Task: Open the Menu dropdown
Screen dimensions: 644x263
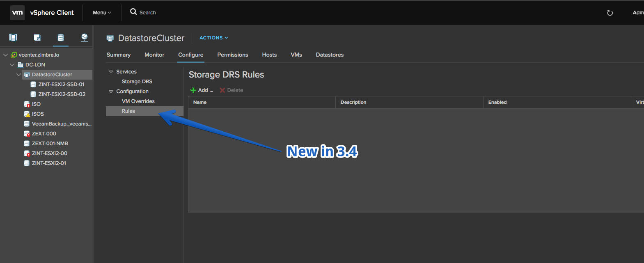Action: point(102,13)
